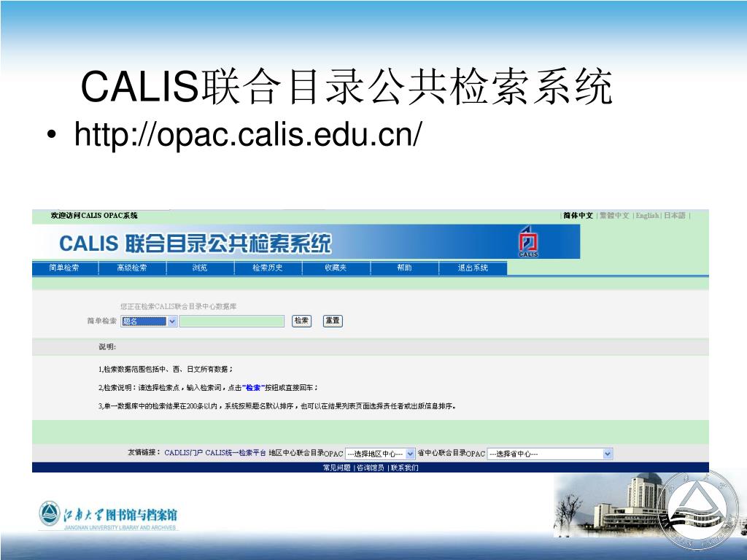747x560 pixels.
Task: Click the 重置 reset button
Action: point(333,321)
